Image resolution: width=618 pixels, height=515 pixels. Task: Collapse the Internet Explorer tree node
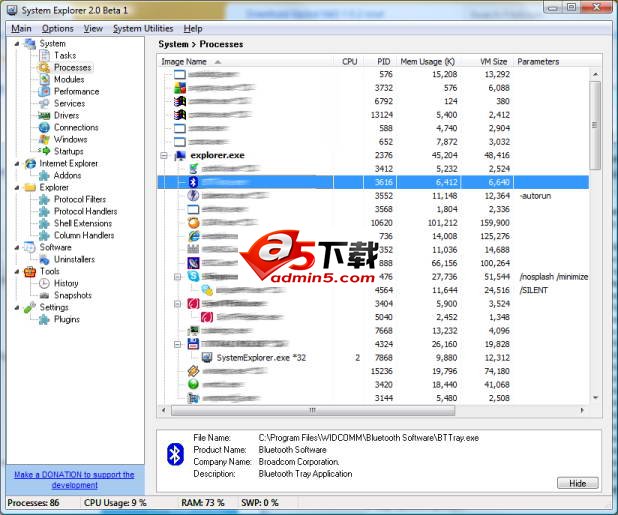(17, 164)
